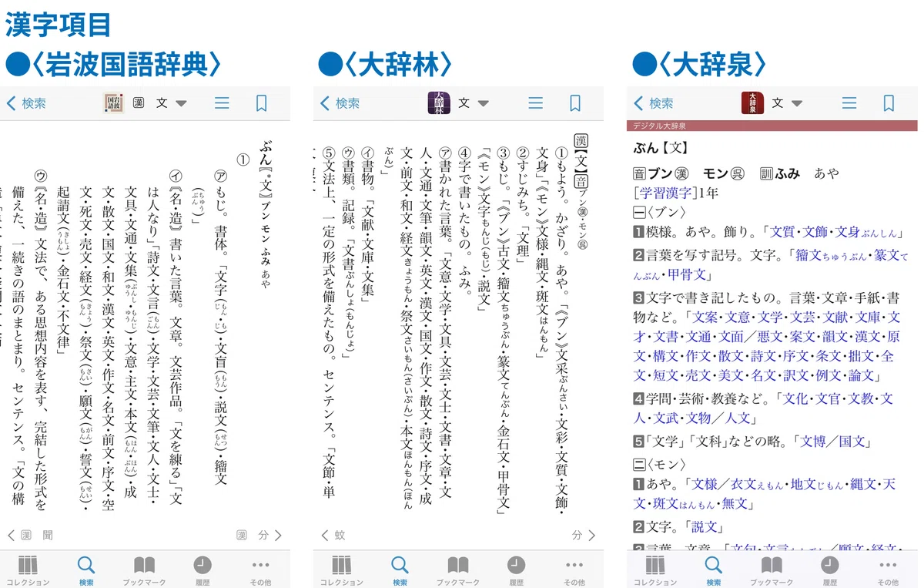Go back to 検索 in 大辞林 screen
The image size is (924, 588).
point(340,103)
